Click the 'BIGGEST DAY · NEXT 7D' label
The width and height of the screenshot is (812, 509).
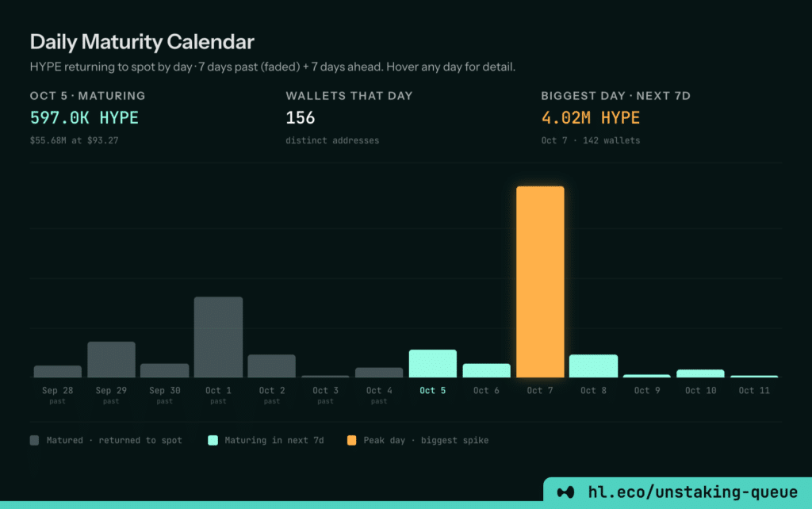click(x=616, y=96)
